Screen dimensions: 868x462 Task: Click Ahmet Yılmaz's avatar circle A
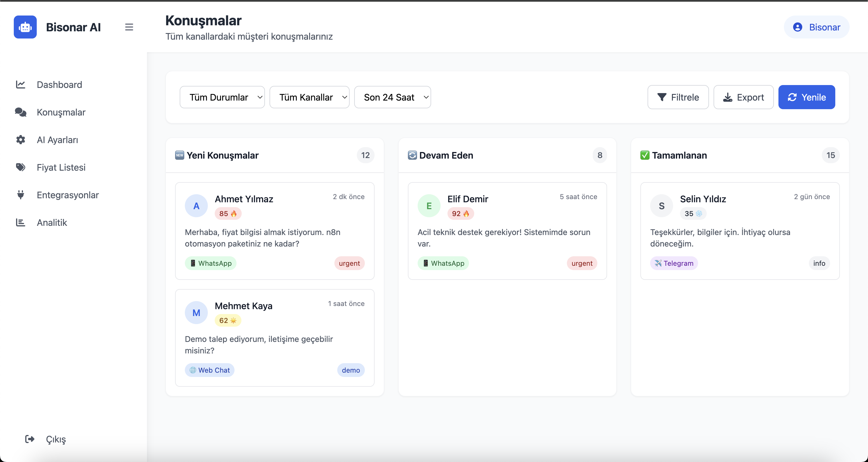coord(196,206)
